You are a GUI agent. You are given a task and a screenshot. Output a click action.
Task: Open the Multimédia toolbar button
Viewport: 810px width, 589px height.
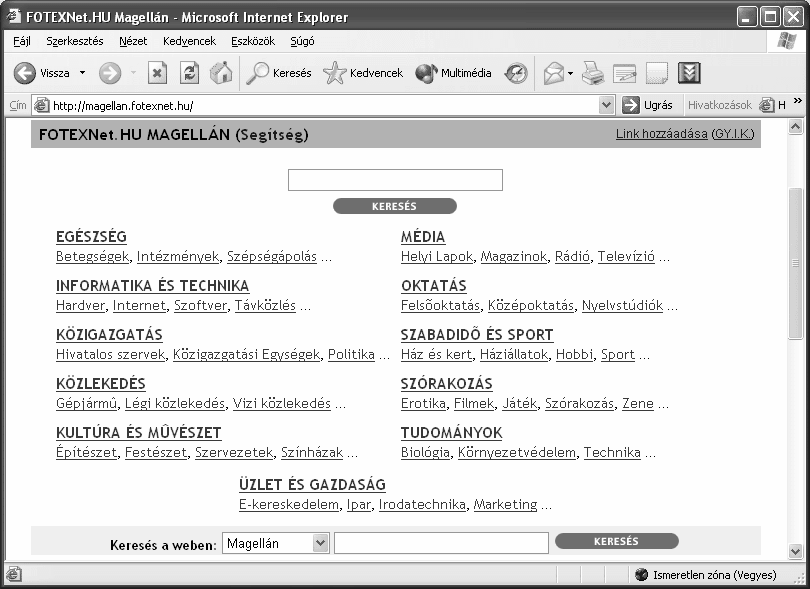[x=454, y=73]
